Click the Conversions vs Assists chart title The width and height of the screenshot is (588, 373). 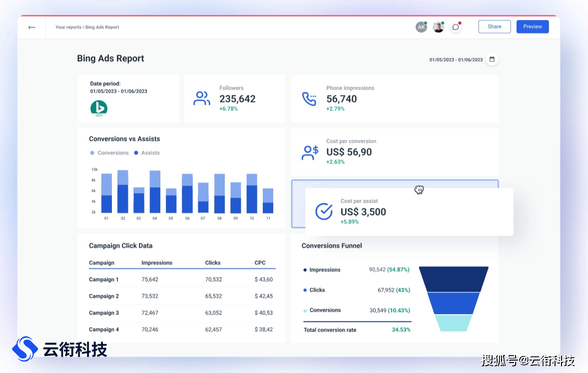[x=124, y=139]
